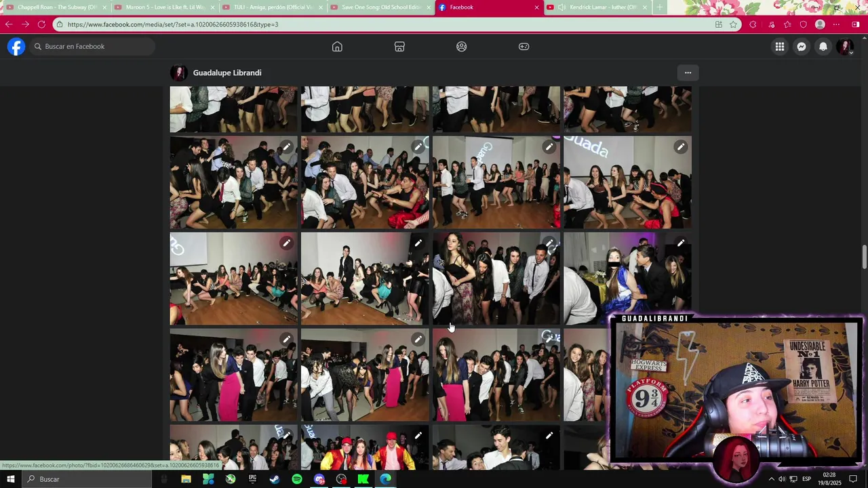
Task: Go back one page in the browser
Action: coord(9,24)
